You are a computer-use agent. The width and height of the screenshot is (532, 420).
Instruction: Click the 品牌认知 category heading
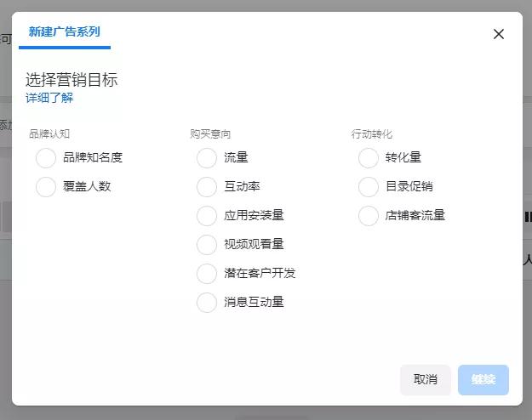[x=49, y=133]
